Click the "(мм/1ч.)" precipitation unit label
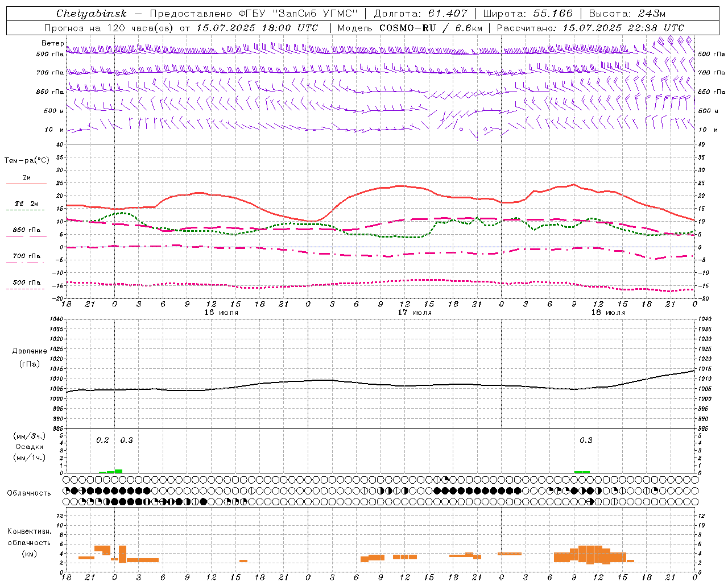The height and width of the screenshot is (582, 728). pos(30,458)
